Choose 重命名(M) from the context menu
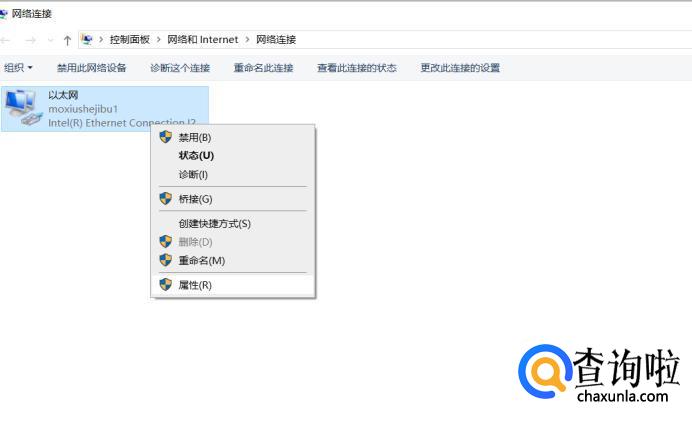This screenshot has height=427, width=692. [201, 261]
